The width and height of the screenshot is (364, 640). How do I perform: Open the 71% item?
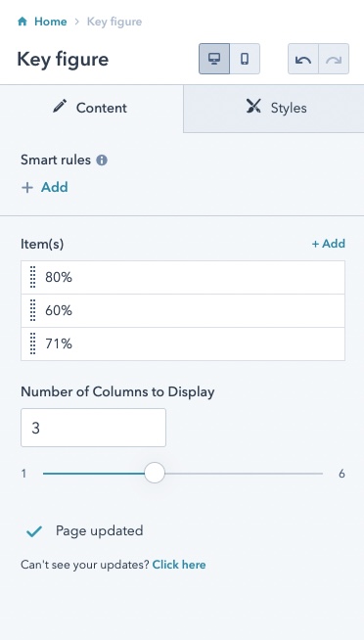point(183,344)
